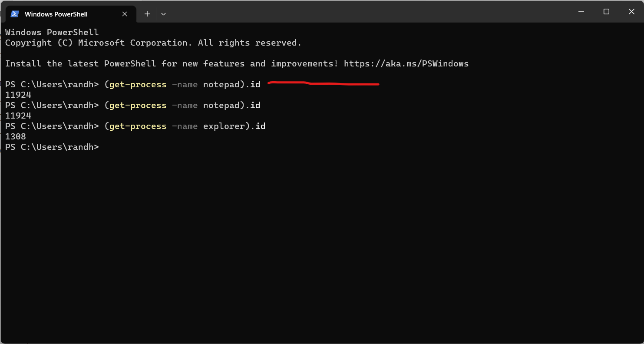
Task: Open the https://aka.ms/PSWindows link
Action: click(x=406, y=64)
